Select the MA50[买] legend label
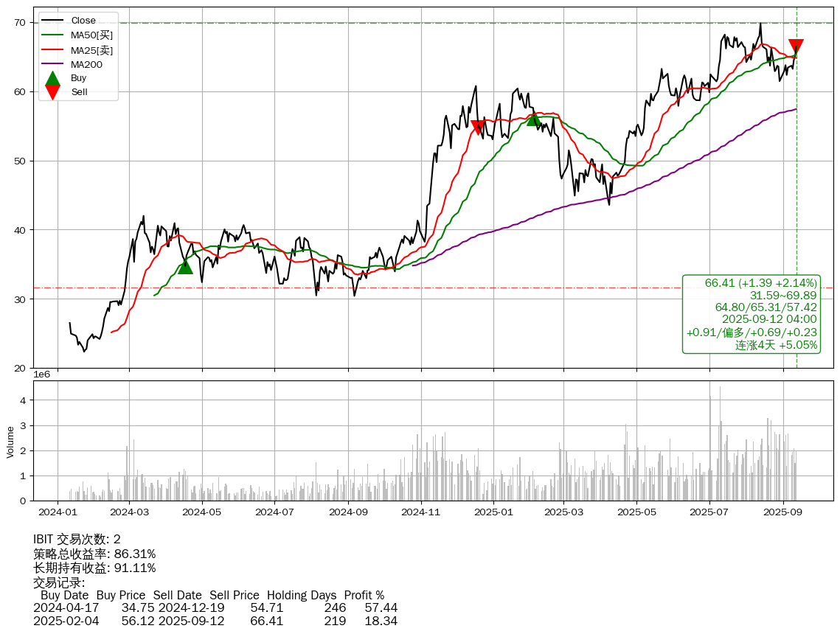 tap(91, 35)
